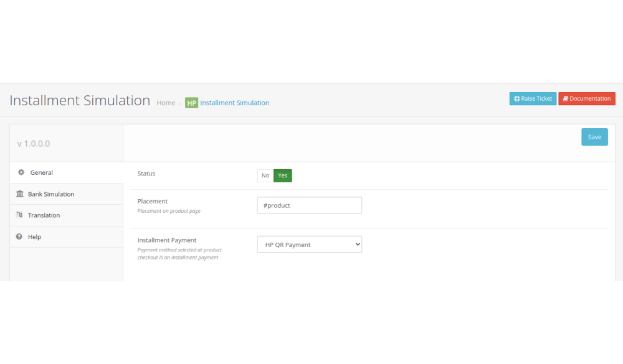
Task: Select the General tab label
Action: [42, 172]
